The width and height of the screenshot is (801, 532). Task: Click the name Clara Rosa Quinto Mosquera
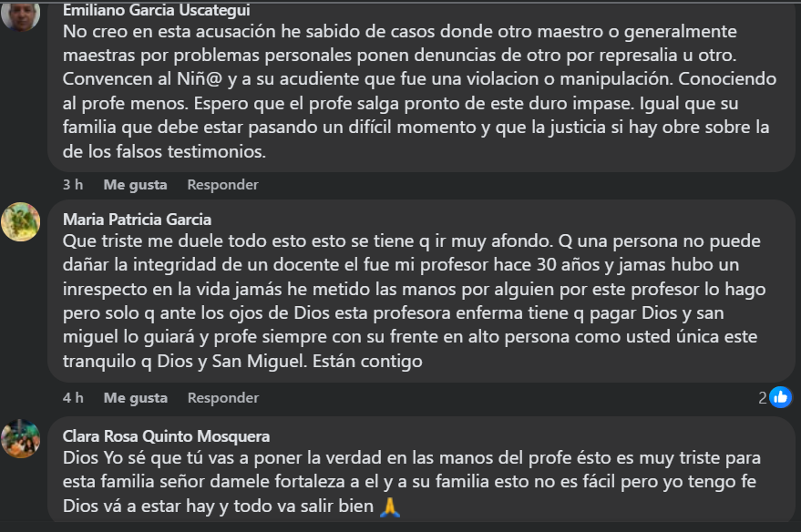tap(166, 436)
